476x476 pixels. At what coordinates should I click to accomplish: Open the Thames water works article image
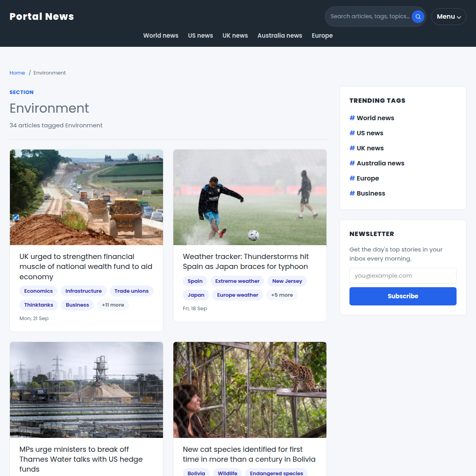pyautogui.click(x=86, y=390)
